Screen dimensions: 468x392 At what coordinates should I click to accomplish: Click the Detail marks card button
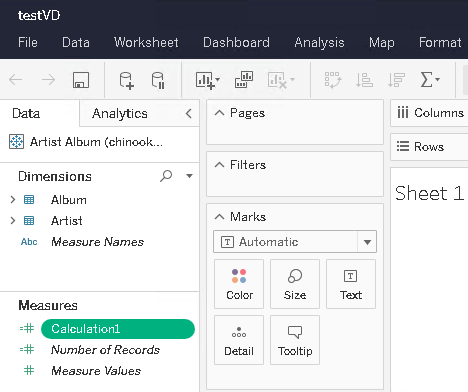(239, 340)
